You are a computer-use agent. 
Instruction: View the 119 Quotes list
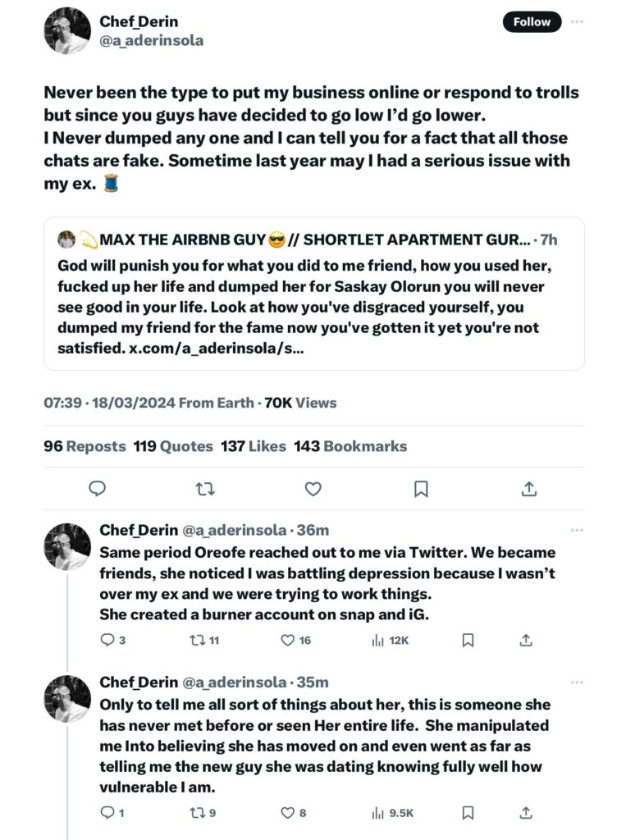tap(173, 446)
